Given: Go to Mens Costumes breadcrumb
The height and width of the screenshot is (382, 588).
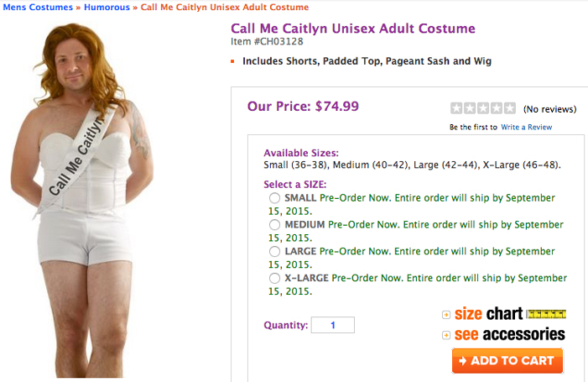Looking at the screenshot, I should 36,8.
